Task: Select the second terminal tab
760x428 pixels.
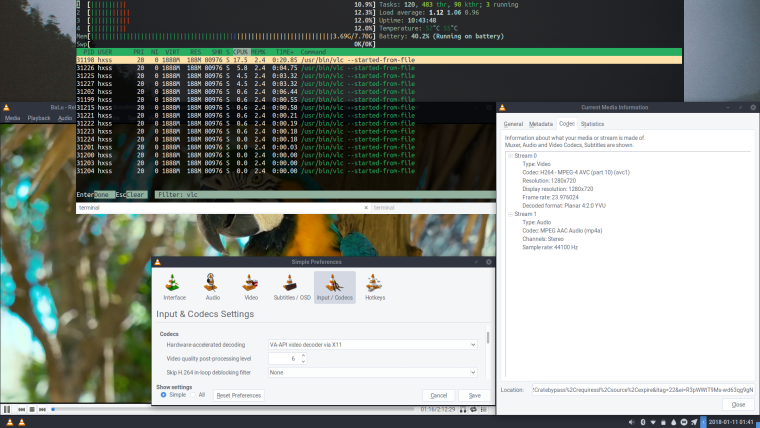Action: (x=434, y=207)
